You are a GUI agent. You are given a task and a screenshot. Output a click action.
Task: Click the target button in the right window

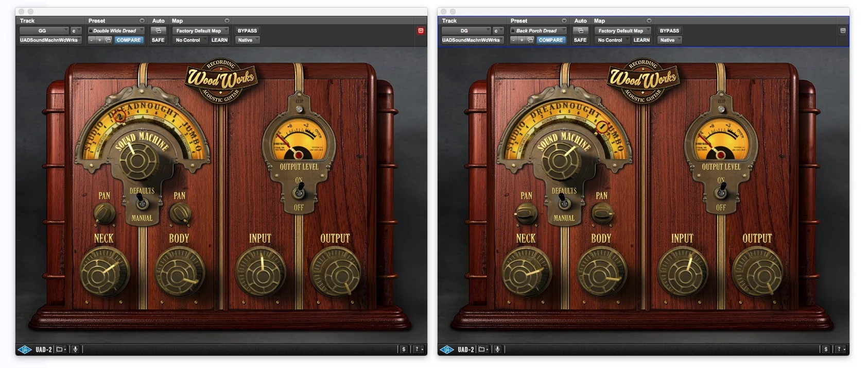(843, 31)
